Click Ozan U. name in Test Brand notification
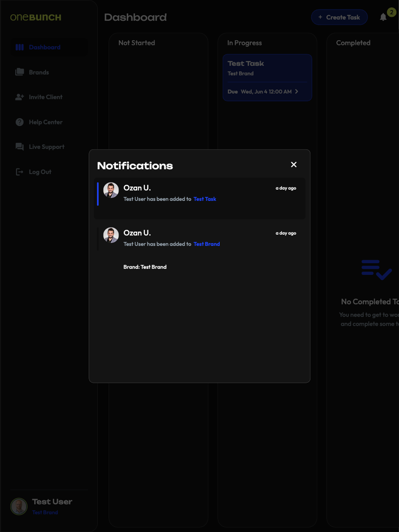This screenshot has height=532, width=399. pyautogui.click(x=137, y=233)
